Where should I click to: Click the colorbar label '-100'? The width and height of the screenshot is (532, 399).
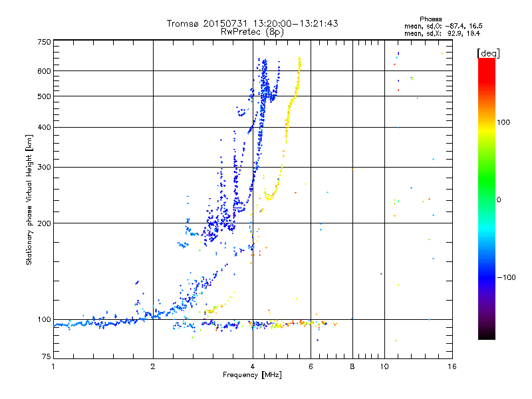(x=506, y=277)
